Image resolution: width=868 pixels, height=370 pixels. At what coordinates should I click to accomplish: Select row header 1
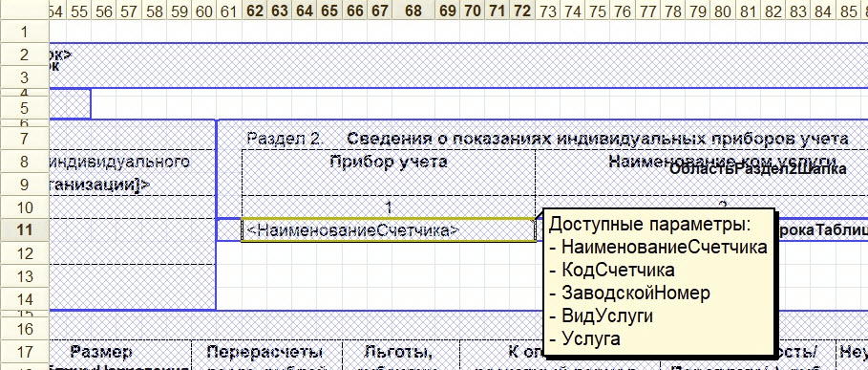tap(25, 33)
